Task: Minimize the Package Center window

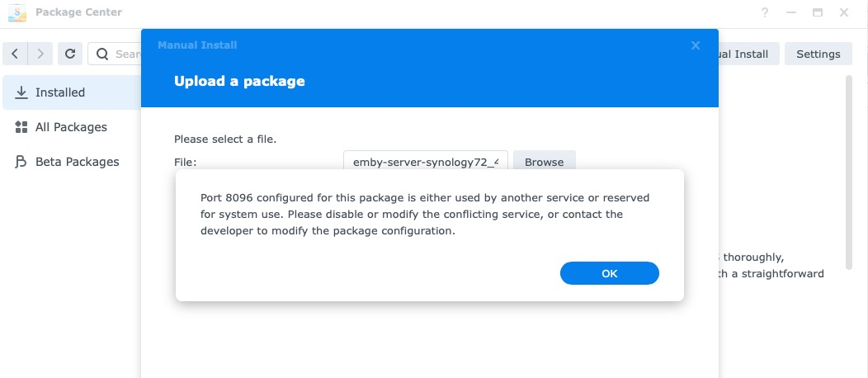Action: tap(791, 12)
